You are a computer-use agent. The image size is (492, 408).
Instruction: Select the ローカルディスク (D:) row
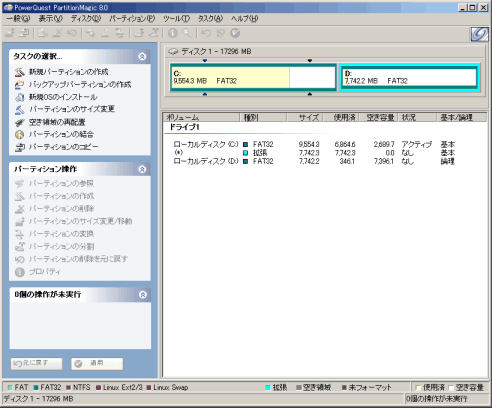pyautogui.click(x=314, y=162)
